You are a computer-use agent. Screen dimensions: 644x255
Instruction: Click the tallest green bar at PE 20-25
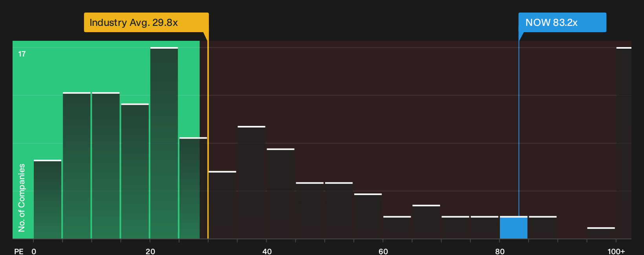coord(164,143)
